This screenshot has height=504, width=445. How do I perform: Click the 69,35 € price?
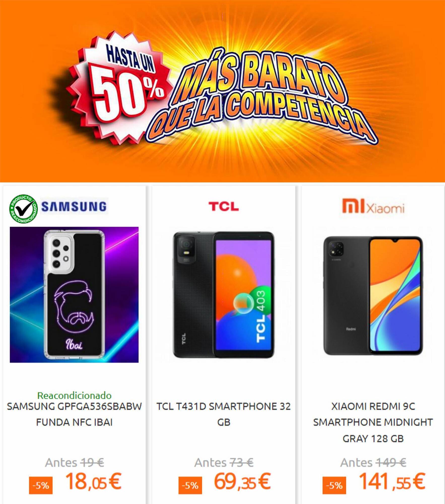coord(242,482)
